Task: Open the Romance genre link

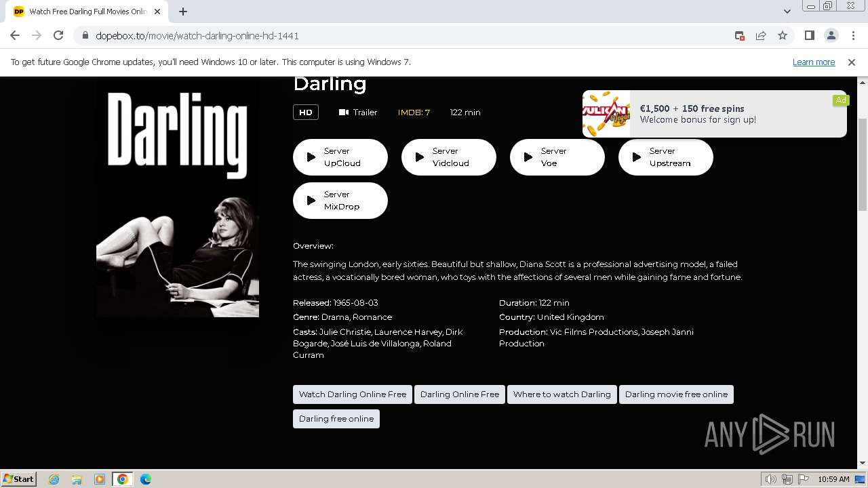Action: pyautogui.click(x=372, y=317)
